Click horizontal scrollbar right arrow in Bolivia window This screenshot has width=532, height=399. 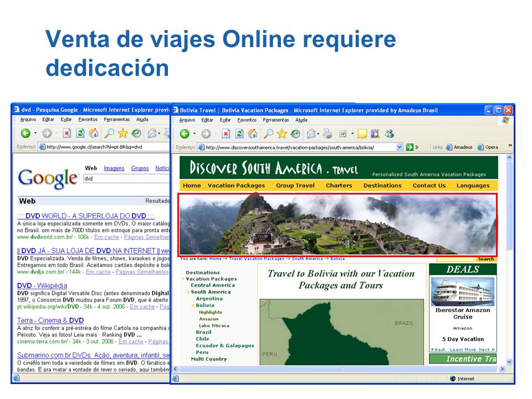(x=502, y=369)
